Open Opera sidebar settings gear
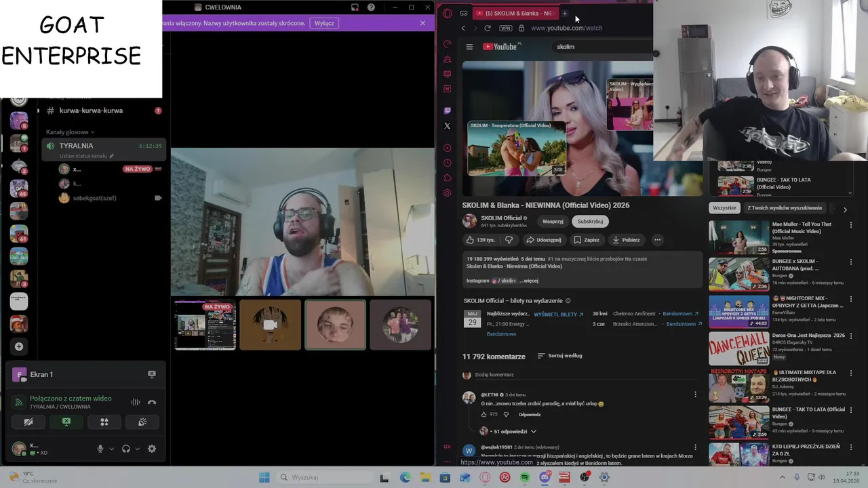The width and height of the screenshot is (868, 488). pos(447,192)
